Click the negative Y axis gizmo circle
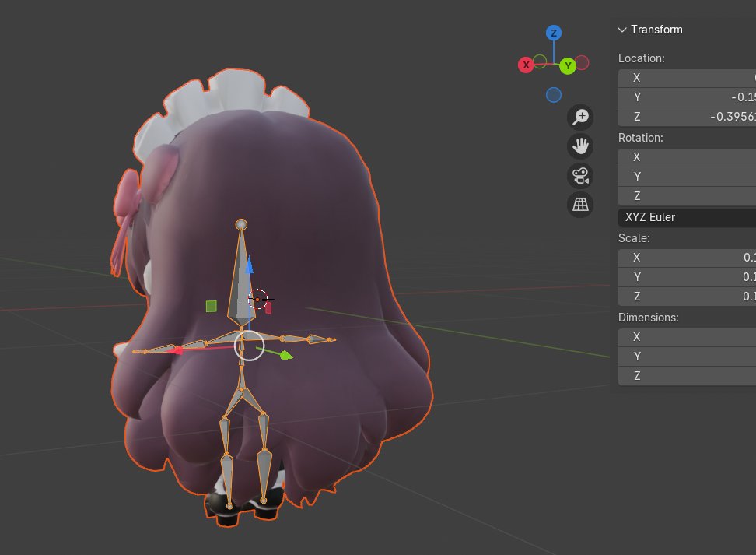The width and height of the screenshot is (756, 555). [x=540, y=61]
